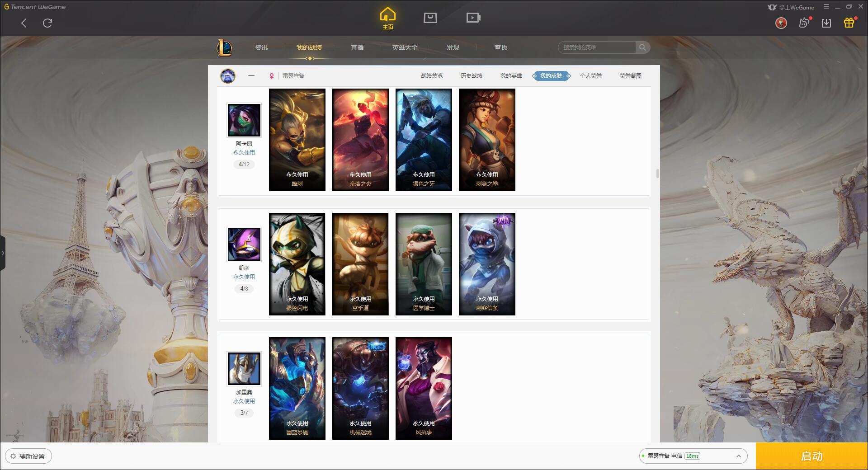Open the gift box icon

coord(849,23)
